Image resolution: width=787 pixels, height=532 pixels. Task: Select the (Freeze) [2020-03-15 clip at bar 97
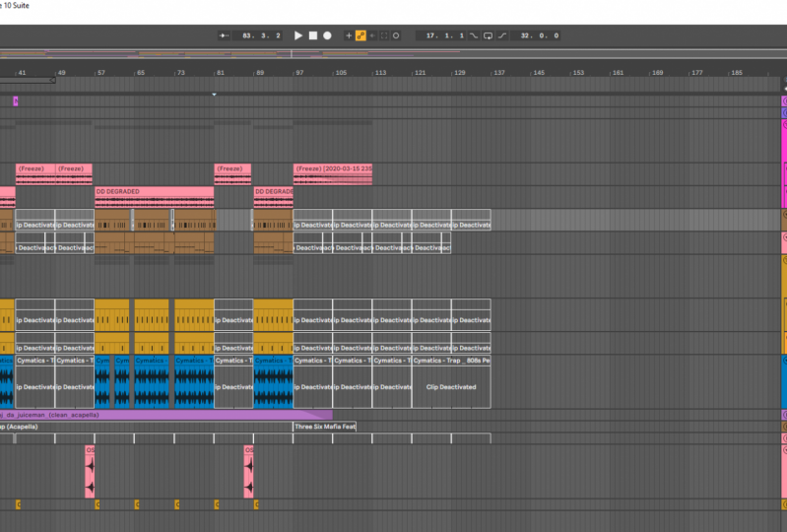pos(333,174)
